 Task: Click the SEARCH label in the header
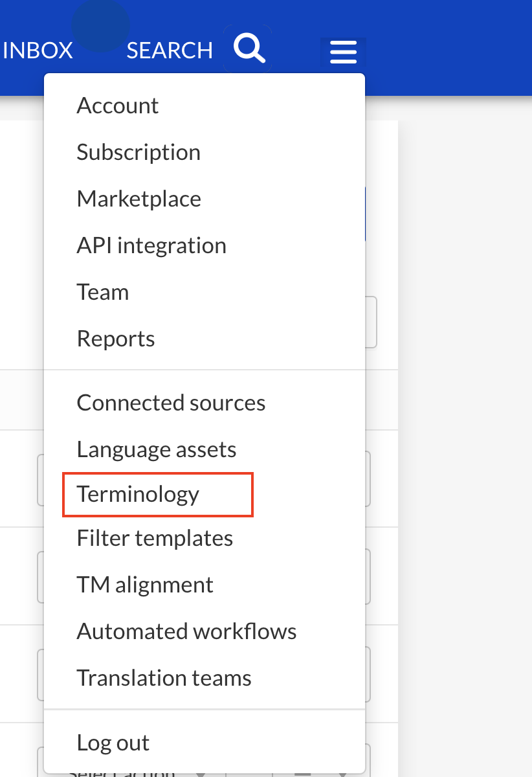(170, 50)
